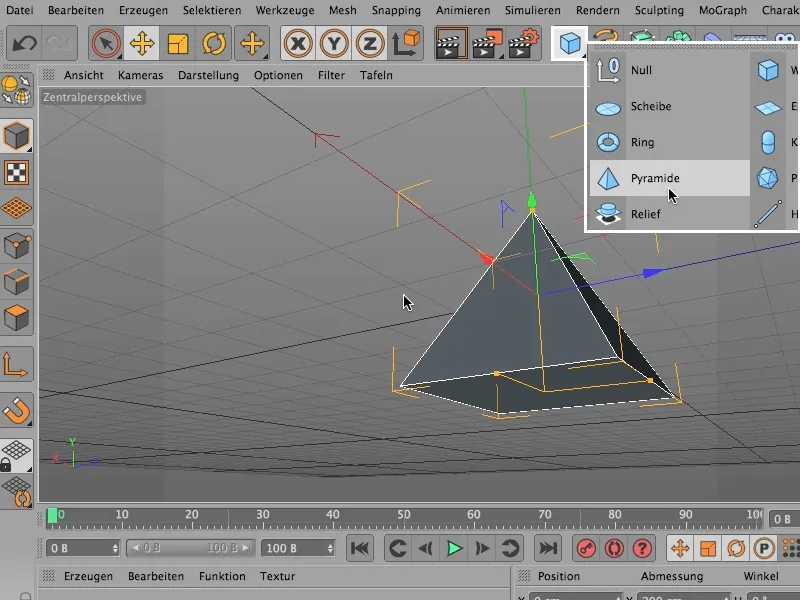Select the Scale tool

coord(178,44)
